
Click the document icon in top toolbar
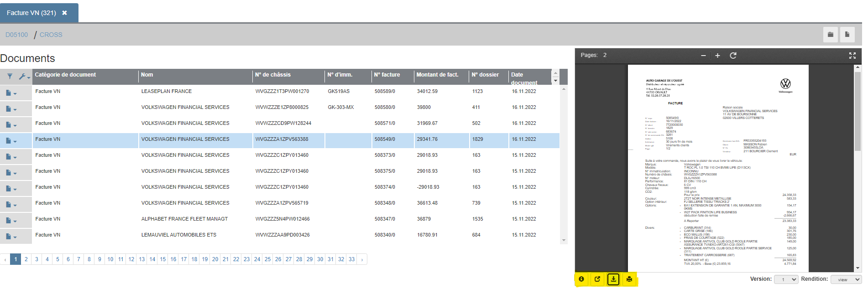point(847,35)
